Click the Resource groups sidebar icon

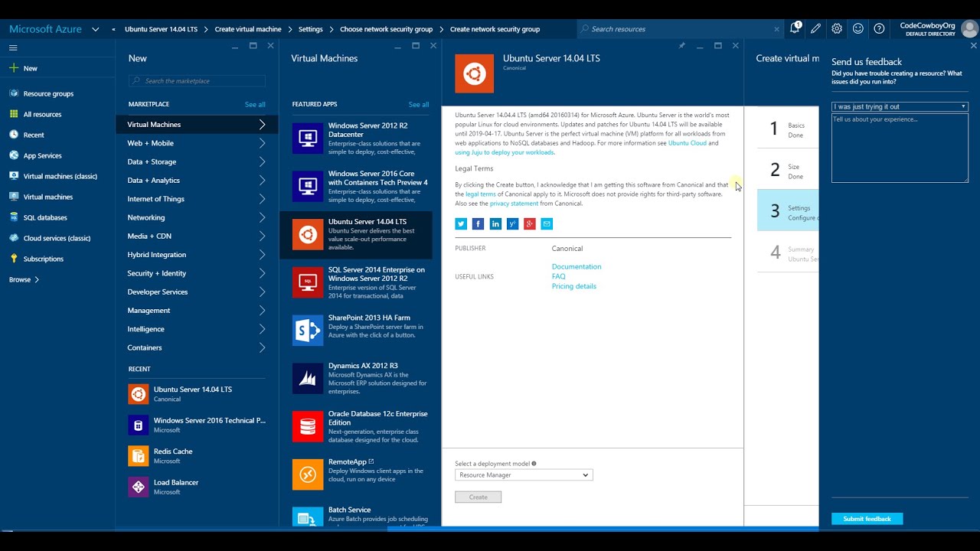[x=14, y=93]
